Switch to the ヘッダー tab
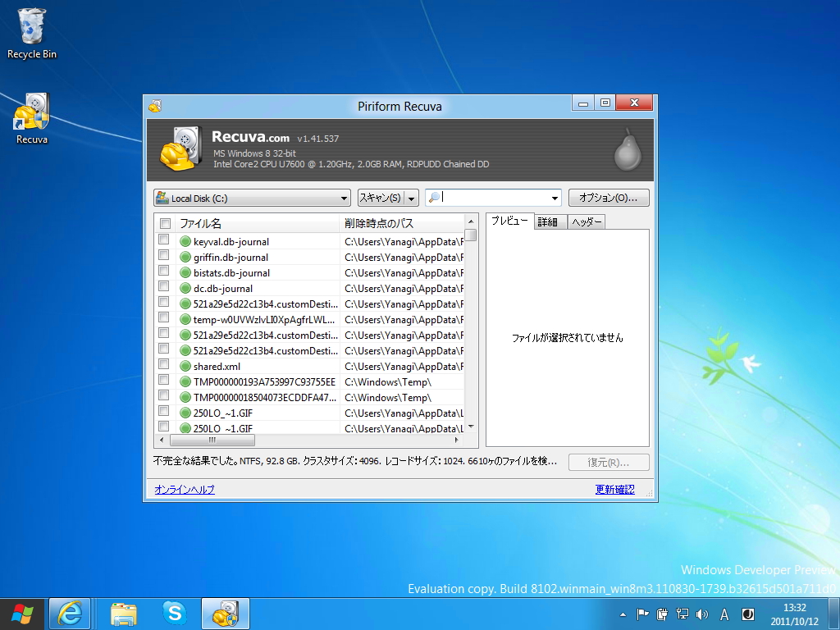Image resolution: width=840 pixels, height=630 pixels. click(585, 221)
